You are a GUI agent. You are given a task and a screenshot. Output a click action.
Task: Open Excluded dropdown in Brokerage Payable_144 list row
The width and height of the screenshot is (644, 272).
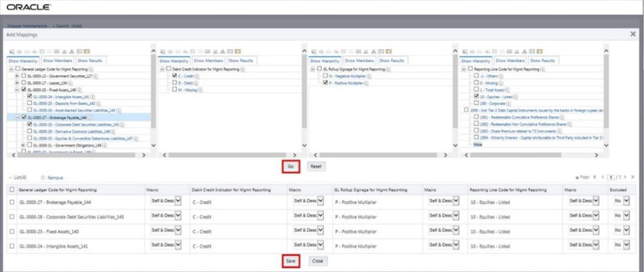(622, 200)
